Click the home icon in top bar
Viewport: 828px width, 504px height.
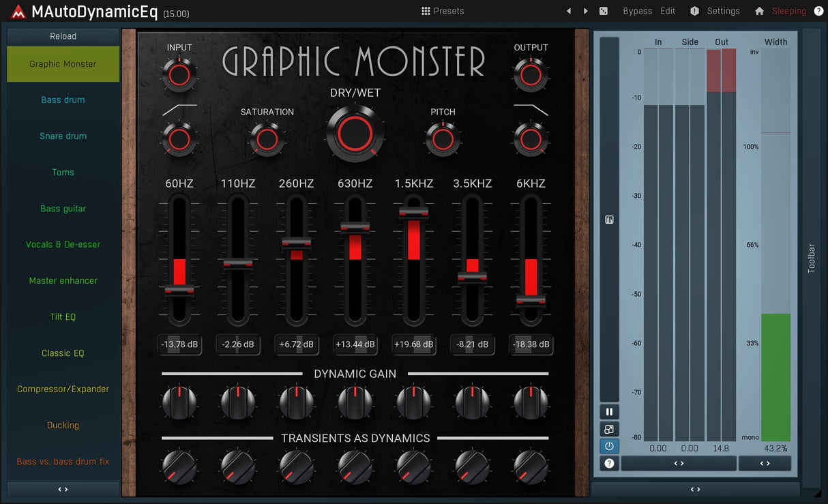click(759, 11)
